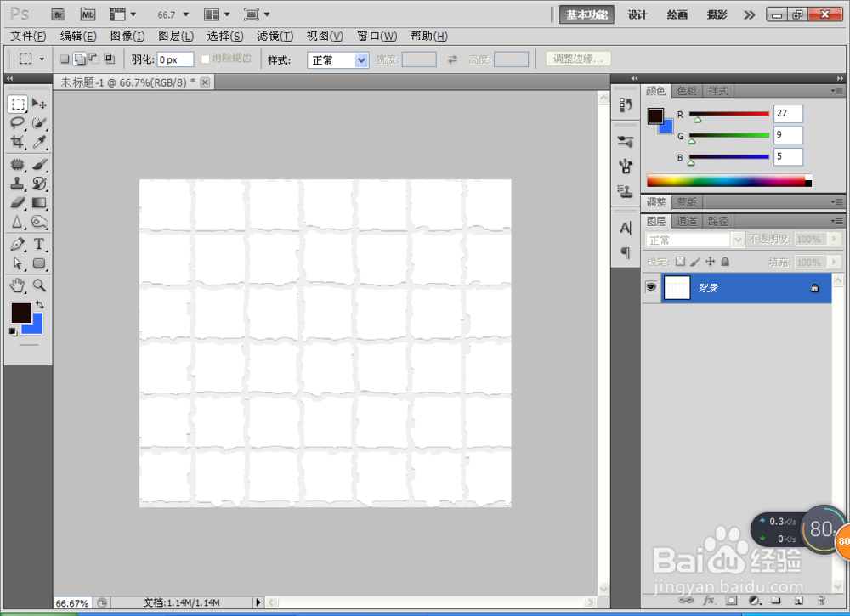Launch Mini Bridge from the top bar

click(x=88, y=14)
